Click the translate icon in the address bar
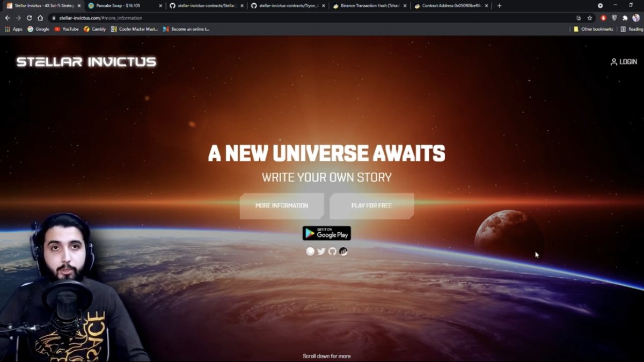This screenshot has height=362, width=644. click(x=579, y=18)
